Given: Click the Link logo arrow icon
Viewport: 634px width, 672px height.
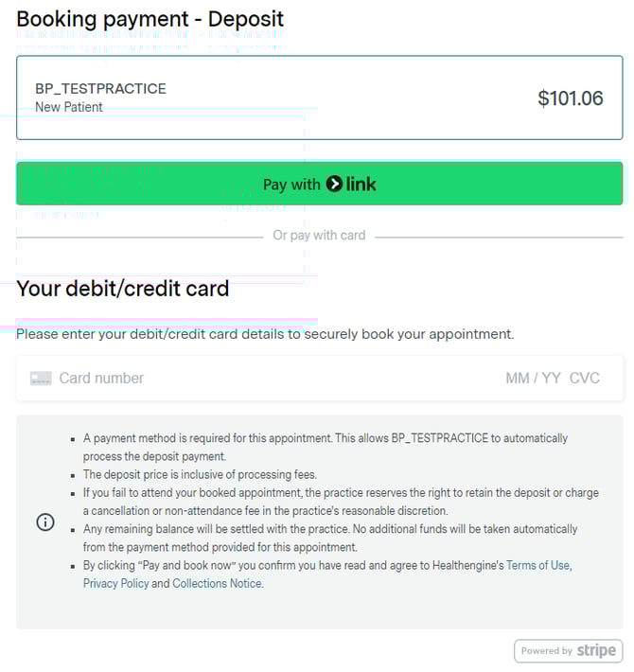Looking at the screenshot, I should (x=334, y=184).
